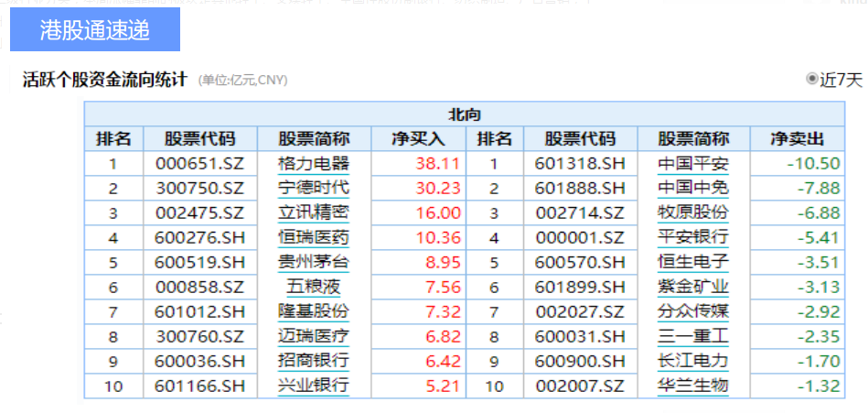Screen dimensions: 868x413
Task: Open the 港股通速递 tab
Action: point(95,30)
